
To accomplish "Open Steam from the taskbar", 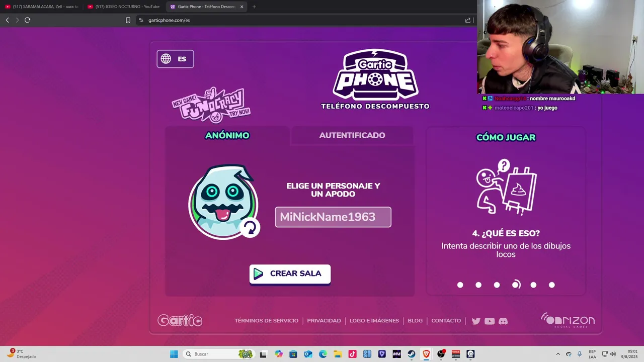I will [411, 354].
